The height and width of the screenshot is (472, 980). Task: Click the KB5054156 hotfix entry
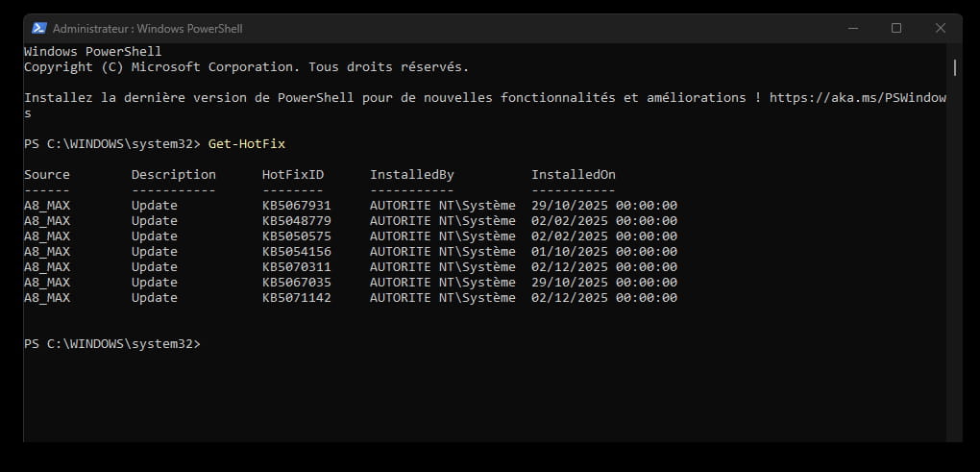pos(296,252)
